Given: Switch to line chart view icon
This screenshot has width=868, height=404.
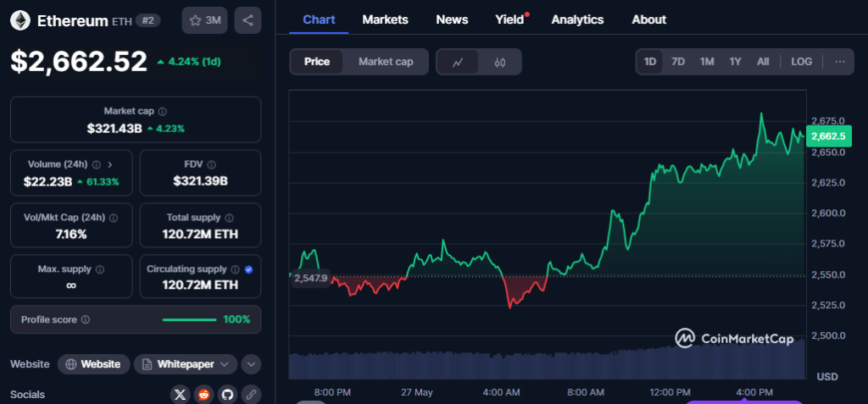Looking at the screenshot, I should click(458, 62).
